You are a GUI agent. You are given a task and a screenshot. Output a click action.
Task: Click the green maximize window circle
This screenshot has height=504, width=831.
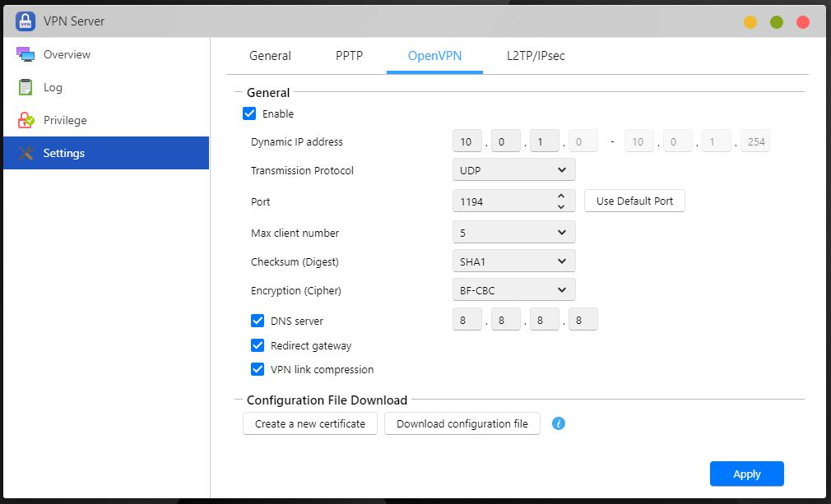point(777,22)
